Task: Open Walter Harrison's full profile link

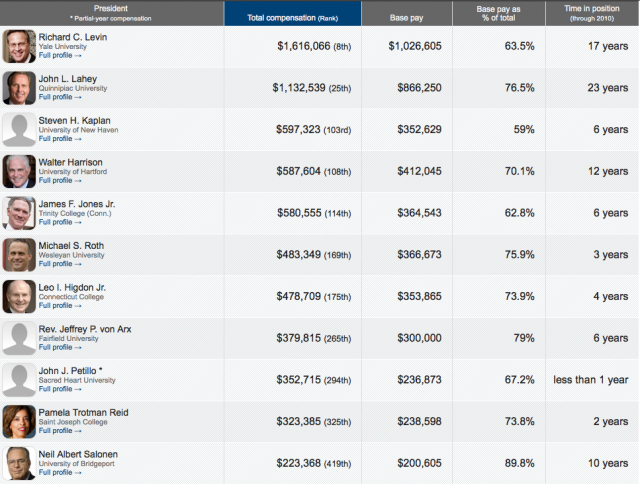Action: 60,180
